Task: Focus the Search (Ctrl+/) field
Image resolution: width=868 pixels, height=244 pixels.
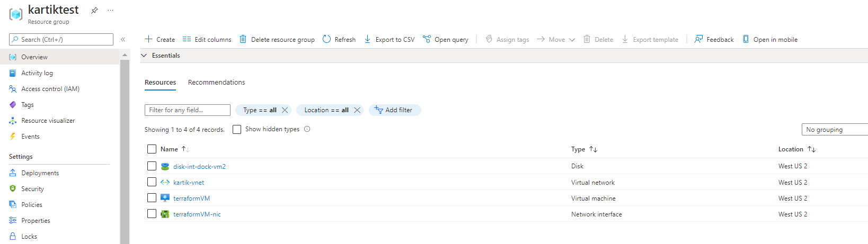Action: 61,39
